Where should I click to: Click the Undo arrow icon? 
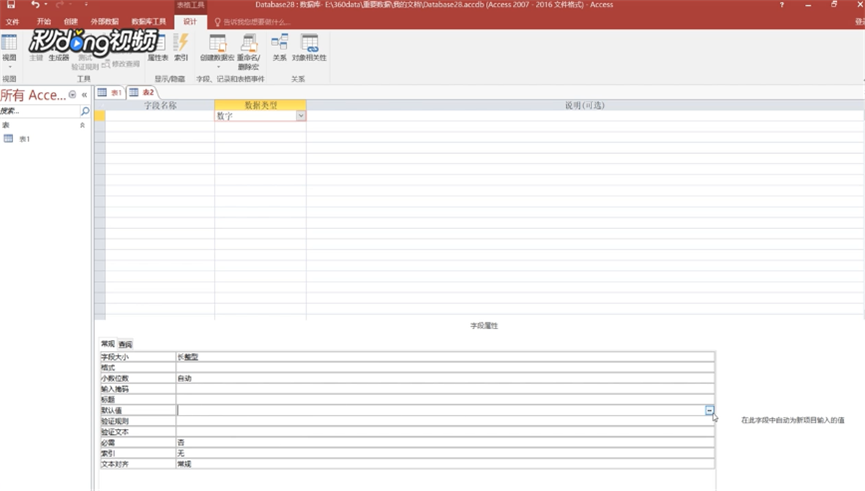[35, 4]
